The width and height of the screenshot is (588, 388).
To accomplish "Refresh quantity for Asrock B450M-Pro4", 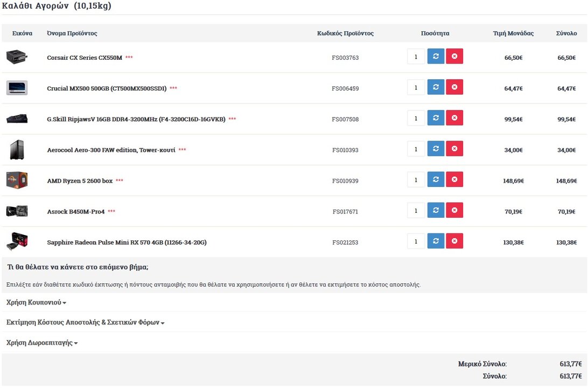I will click(x=436, y=210).
